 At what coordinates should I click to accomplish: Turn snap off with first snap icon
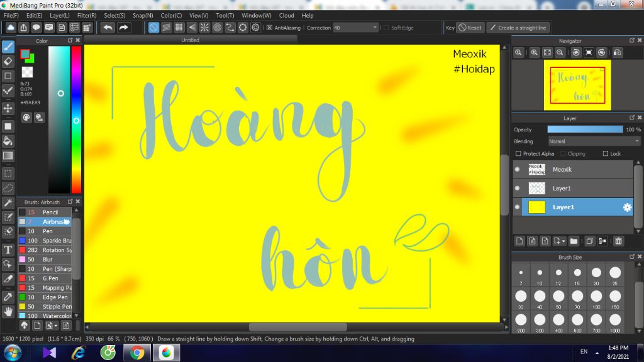153,28
